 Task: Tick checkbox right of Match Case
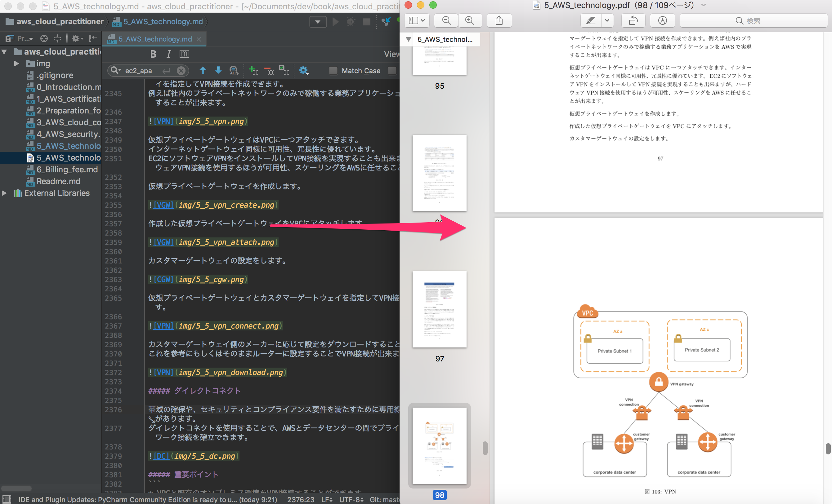point(392,70)
